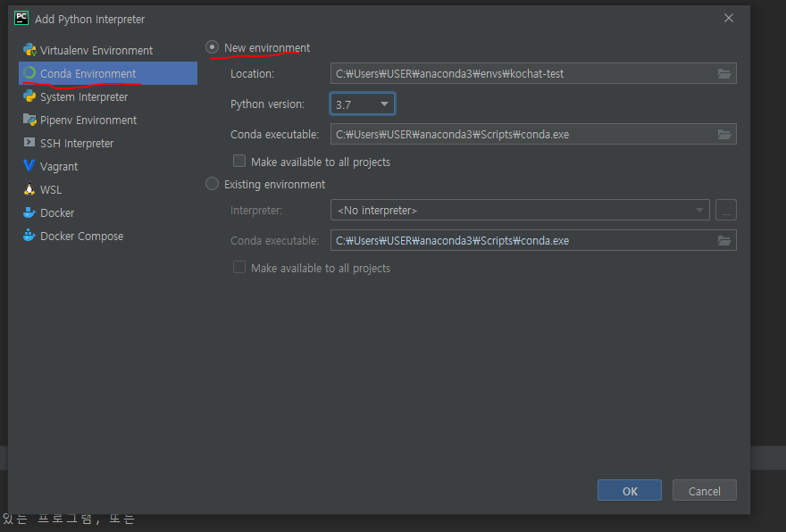The image size is (786, 532).
Task: Select the Existing environment radio button
Action: (212, 184)
